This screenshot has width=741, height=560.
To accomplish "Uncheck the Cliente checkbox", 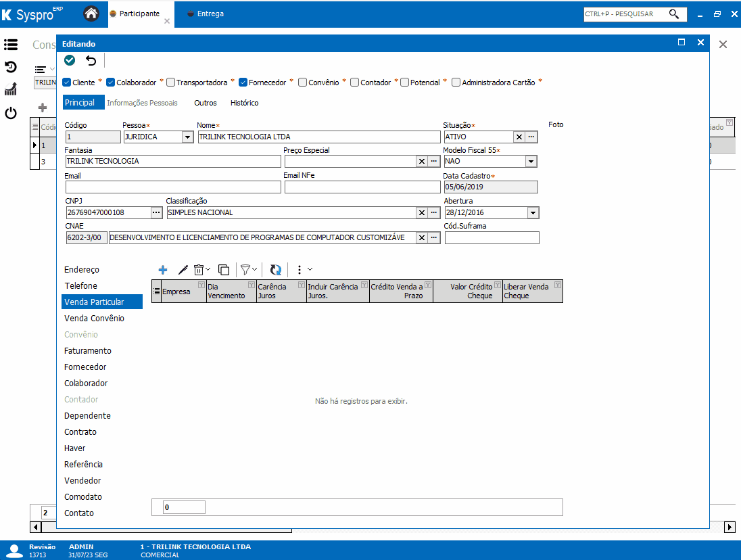I will tap(66, 83).
